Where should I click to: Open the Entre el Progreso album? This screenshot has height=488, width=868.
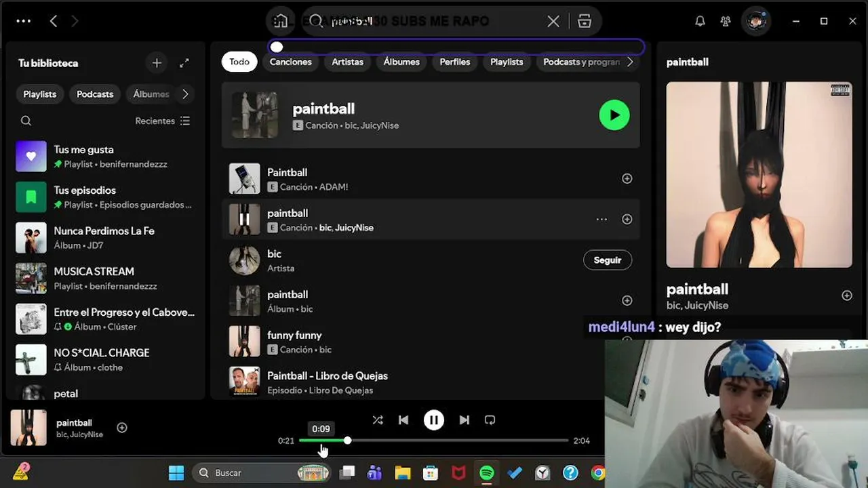pos(105,319)
